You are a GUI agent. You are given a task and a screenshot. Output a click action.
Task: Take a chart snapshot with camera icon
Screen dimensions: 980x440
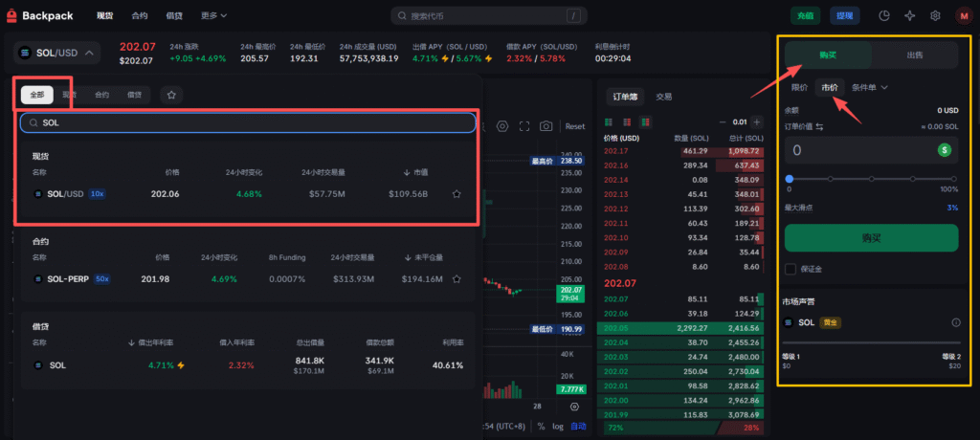pos(546,126)
